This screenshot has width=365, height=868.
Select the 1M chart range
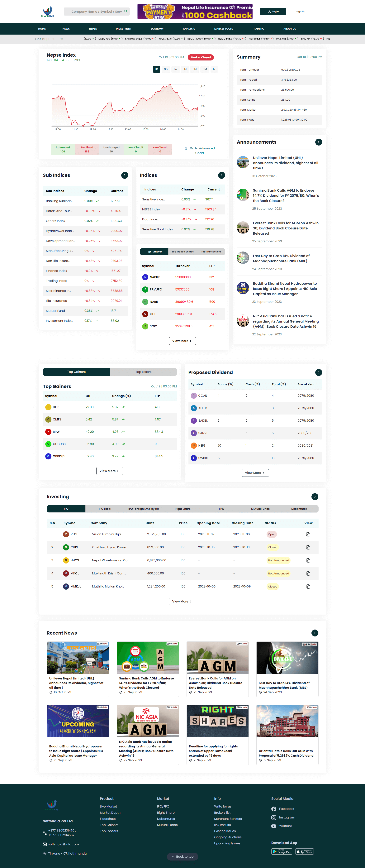185,69
